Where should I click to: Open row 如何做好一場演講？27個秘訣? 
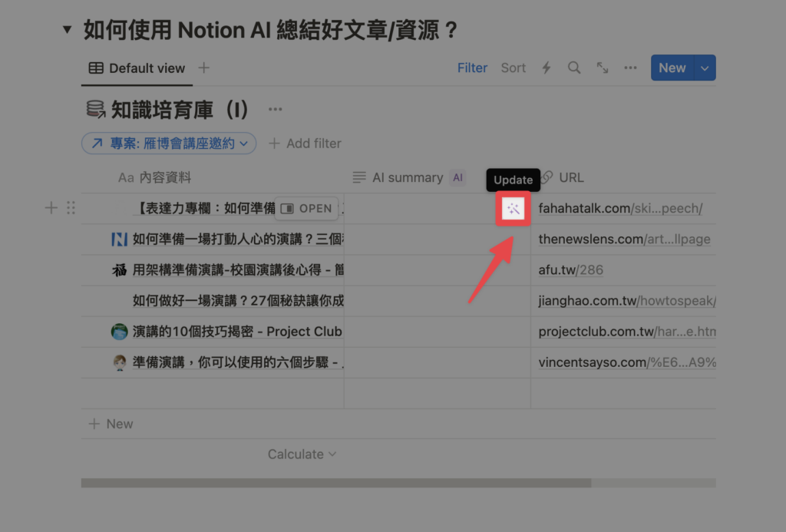pos(238,301)
